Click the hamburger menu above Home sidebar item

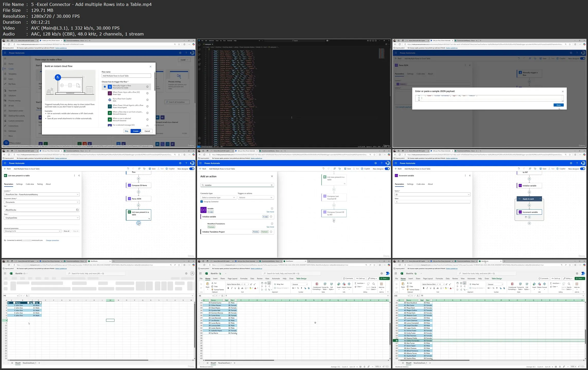click(x=5, y=58)
